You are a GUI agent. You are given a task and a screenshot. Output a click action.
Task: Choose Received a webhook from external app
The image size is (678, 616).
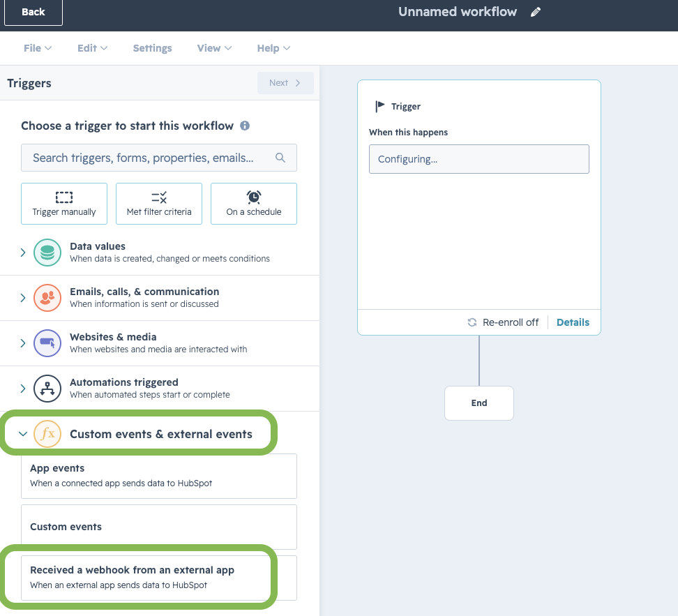(x=159, y=578)
